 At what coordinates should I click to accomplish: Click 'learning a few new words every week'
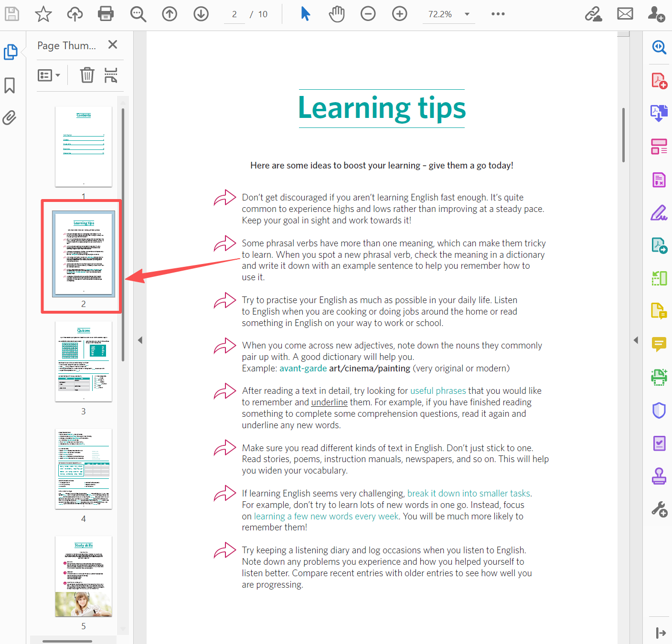tap(326, 516)
